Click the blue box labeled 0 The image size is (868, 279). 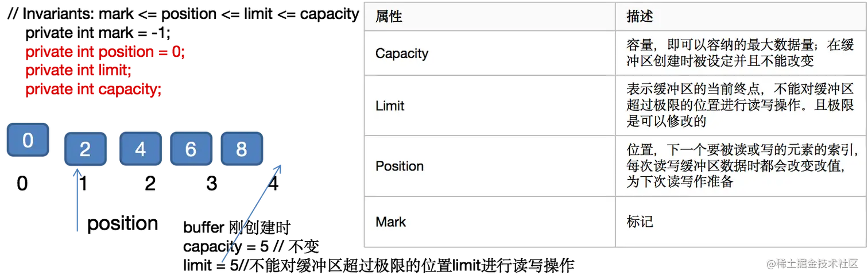pyautogui.click(x=28, y=139)
